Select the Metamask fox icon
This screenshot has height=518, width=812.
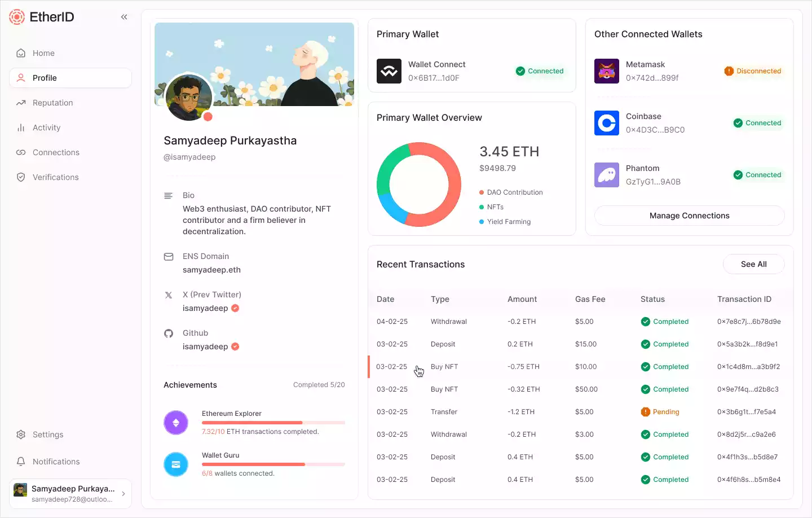click(607, 71)
